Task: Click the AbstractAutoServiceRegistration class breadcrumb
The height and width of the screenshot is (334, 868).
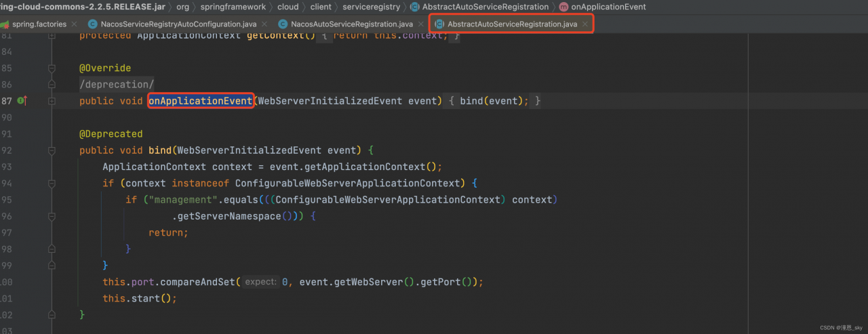Action: (479, 7)
